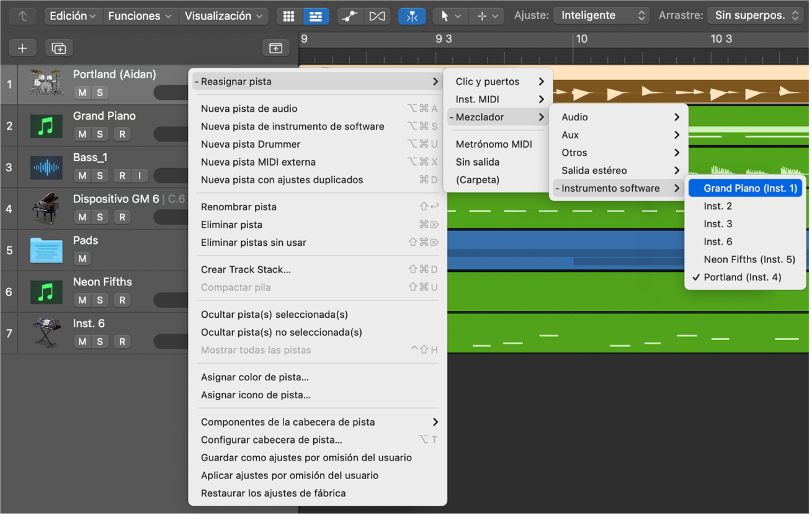Open the Visualización dropdown menu

(x=223, y=16)
